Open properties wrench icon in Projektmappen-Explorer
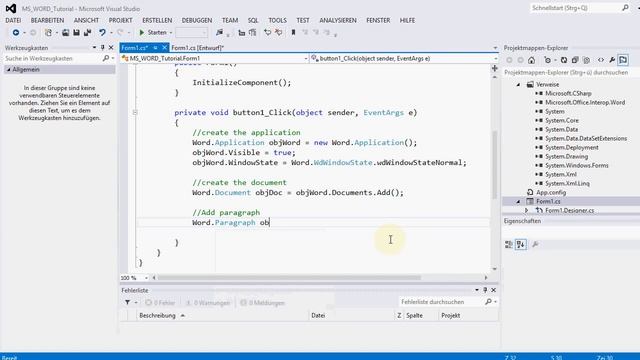Screen dimensions: 640x360 click(x=612, y=60)
